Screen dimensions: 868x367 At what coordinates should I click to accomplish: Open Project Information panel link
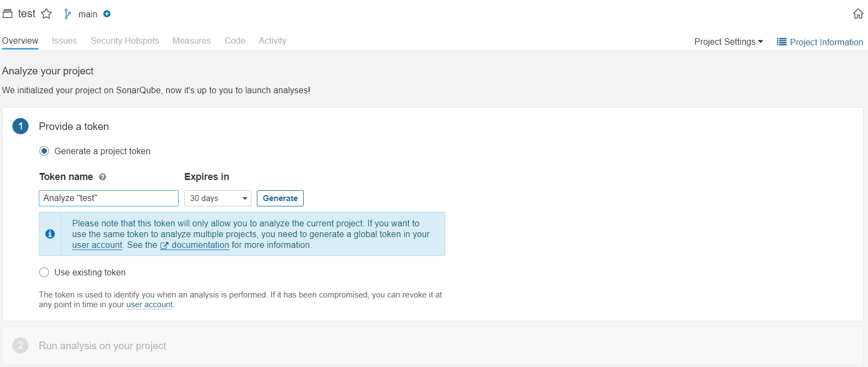(x=820, y=42)
